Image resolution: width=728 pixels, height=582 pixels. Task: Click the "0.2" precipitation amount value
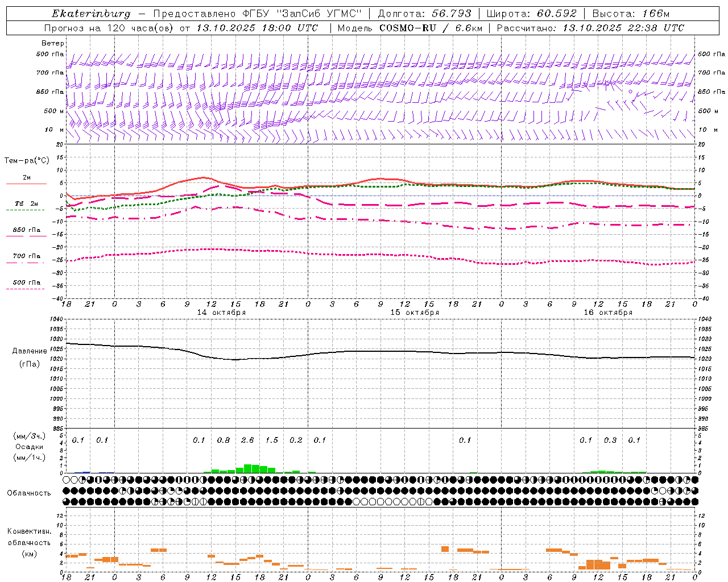[x=296, y=440]
